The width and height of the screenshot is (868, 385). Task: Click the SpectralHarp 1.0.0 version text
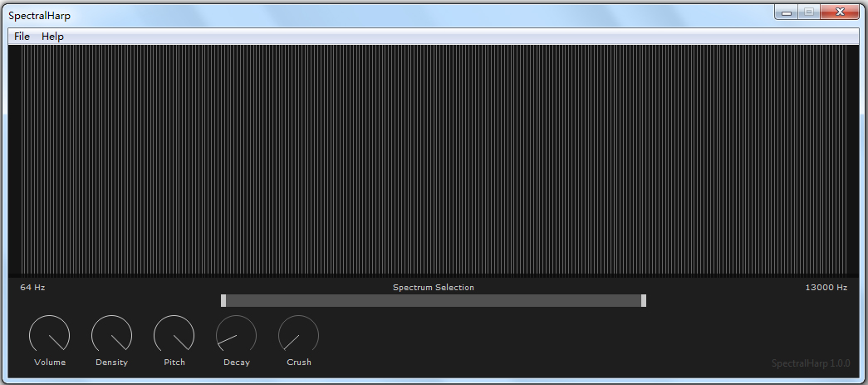pyautogui.click(x=810, y=363)
